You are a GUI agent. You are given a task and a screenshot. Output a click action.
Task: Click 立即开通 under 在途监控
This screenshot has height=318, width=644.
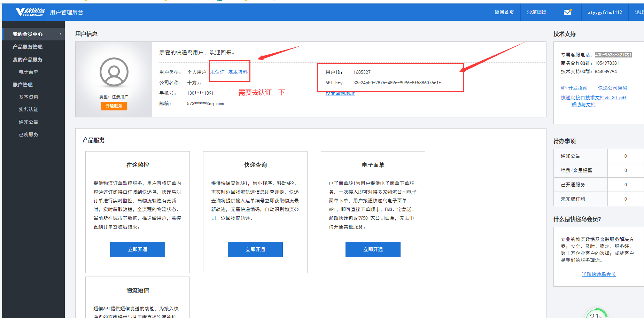[138, 249]
